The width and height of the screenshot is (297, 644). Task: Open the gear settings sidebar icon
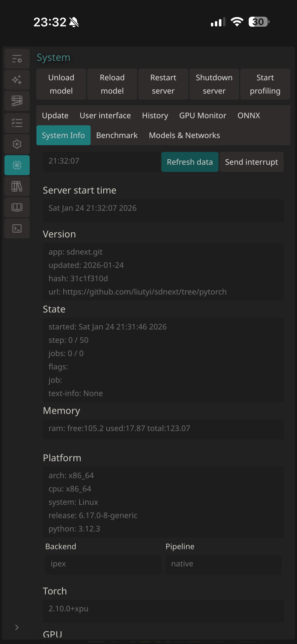tap(17, 144)
